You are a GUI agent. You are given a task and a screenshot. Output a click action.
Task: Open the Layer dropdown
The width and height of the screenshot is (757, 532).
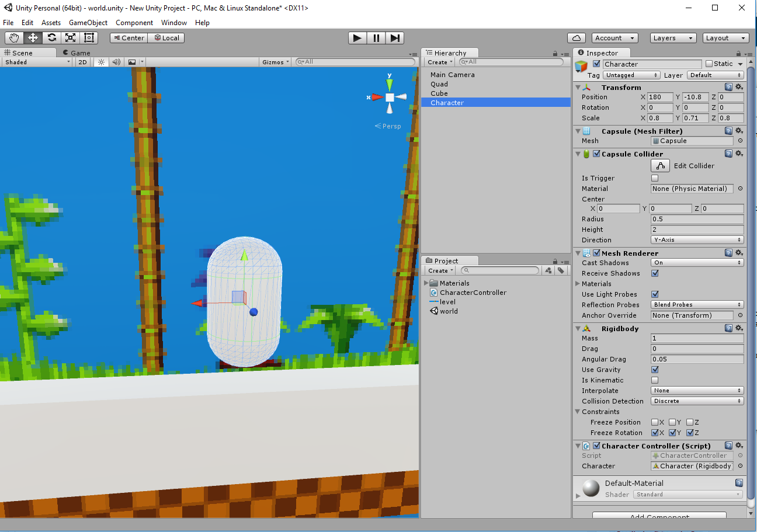tap(716, 75)
